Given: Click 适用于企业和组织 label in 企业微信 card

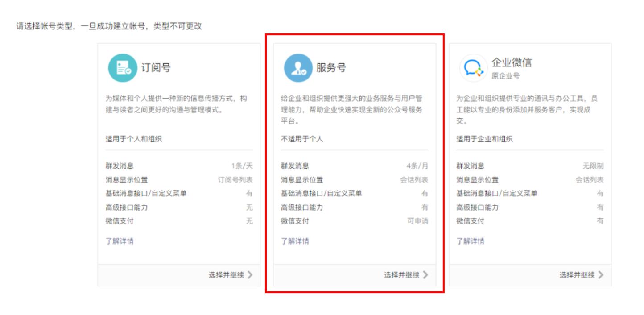Looking at the screenshot, I should coord(484,139).
